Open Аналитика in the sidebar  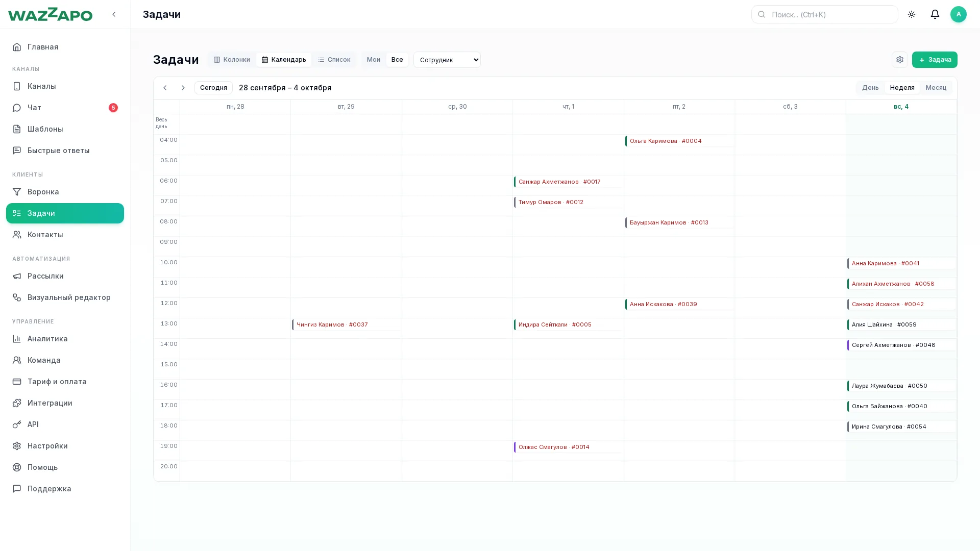click(65, 339)
